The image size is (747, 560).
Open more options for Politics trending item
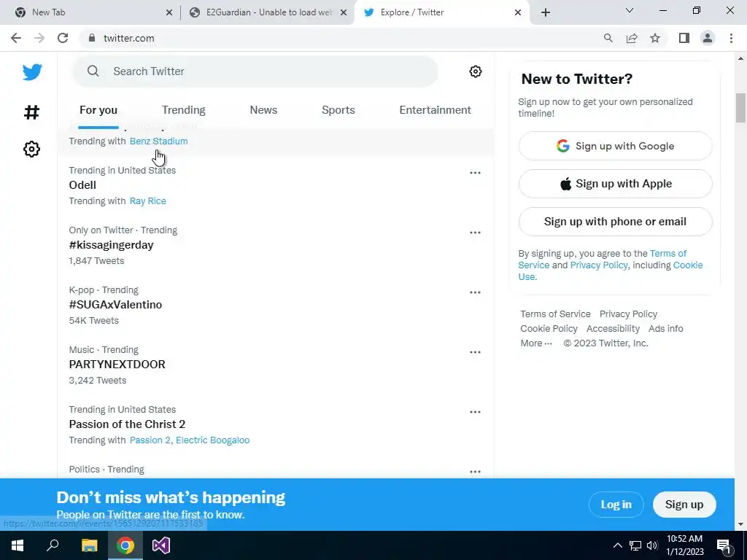click(x=475, y=472)
